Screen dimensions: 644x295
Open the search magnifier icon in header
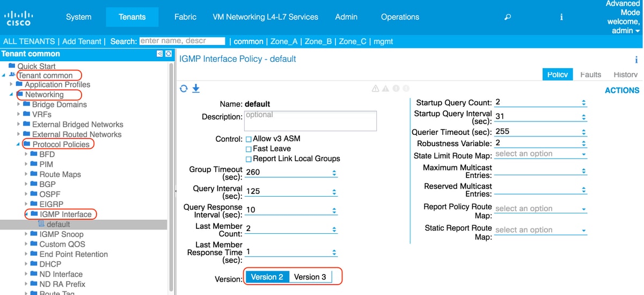tap(508, 17)
